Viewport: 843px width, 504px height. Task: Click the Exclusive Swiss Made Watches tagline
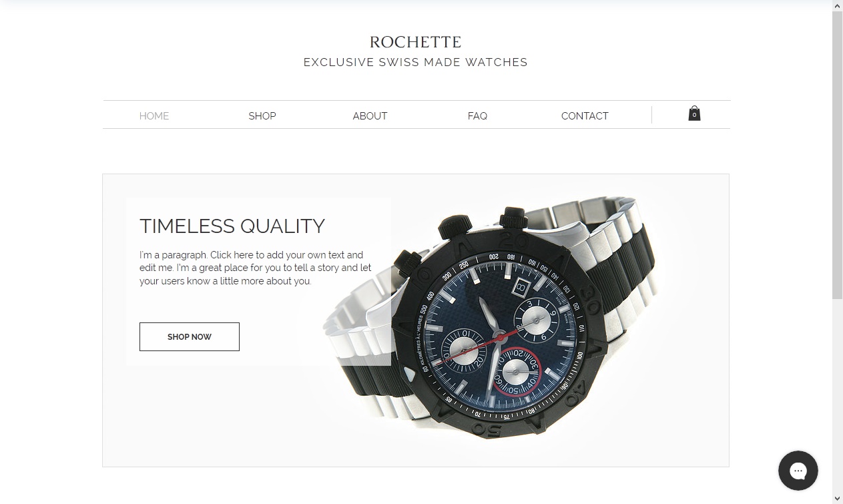(x=416, y=62)
